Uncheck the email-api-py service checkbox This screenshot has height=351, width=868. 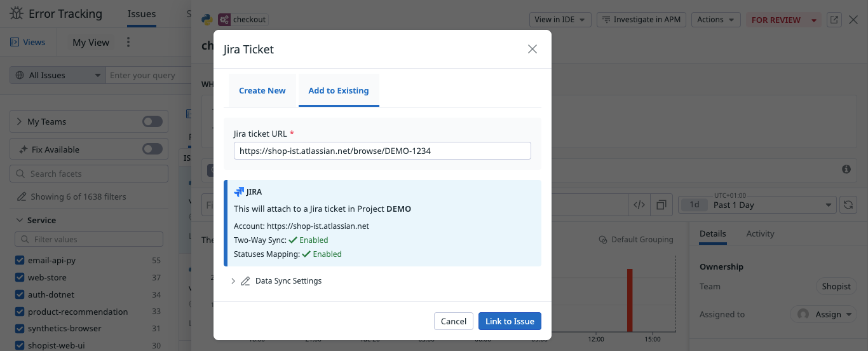pos(20,261)
